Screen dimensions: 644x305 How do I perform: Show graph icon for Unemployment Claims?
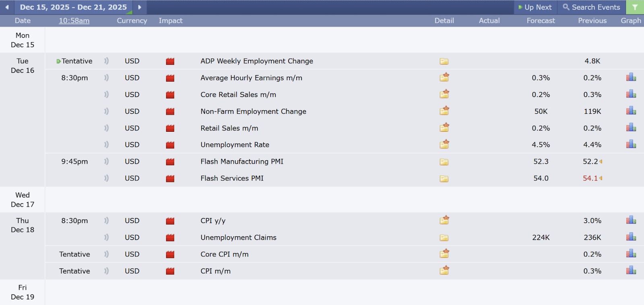(x=631, y=237)
